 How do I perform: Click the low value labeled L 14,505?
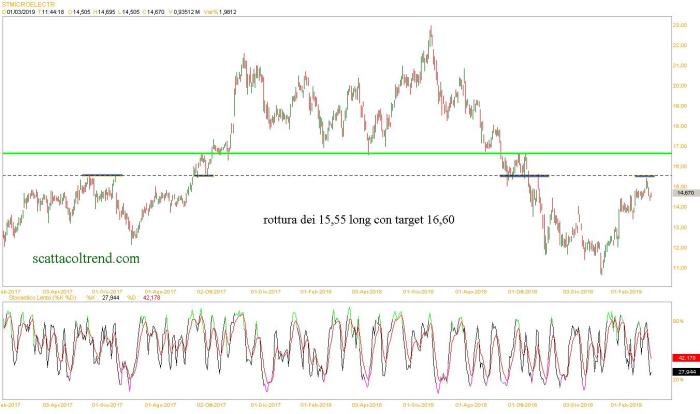[x=130, y=12]
